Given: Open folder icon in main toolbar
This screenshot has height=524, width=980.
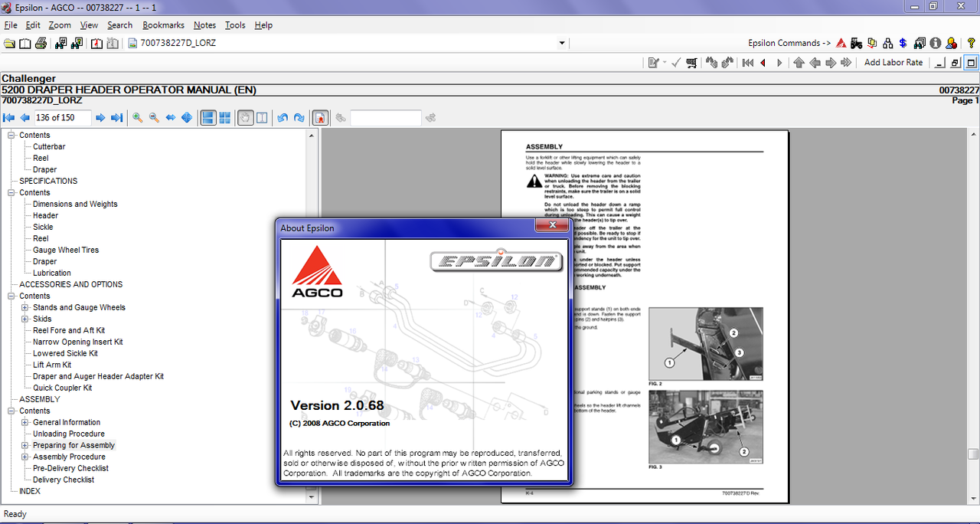Looking at the screenshot, I should click(x=9, y=43).
